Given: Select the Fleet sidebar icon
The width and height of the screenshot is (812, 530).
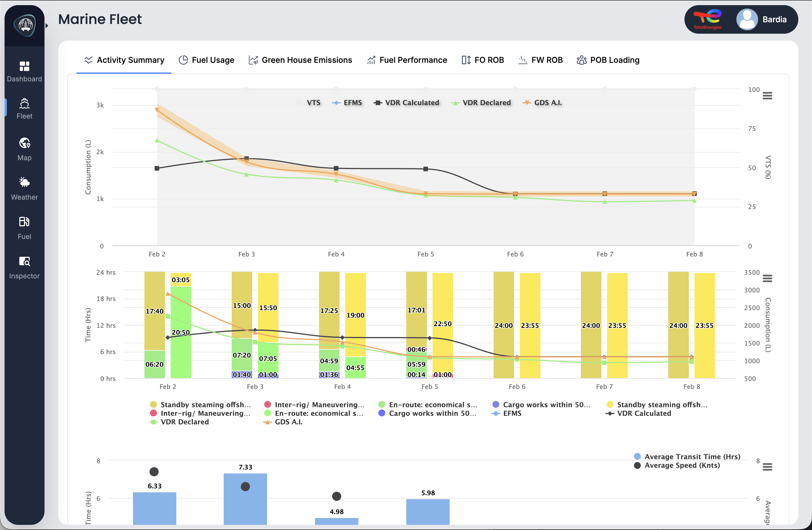Looking at the screenshot, I should coord(24,108).
